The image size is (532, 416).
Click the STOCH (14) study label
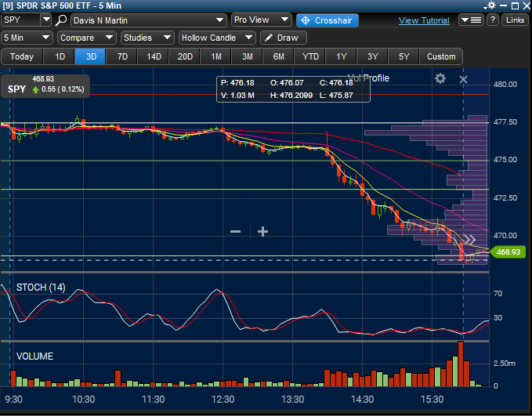click(41, 288)
